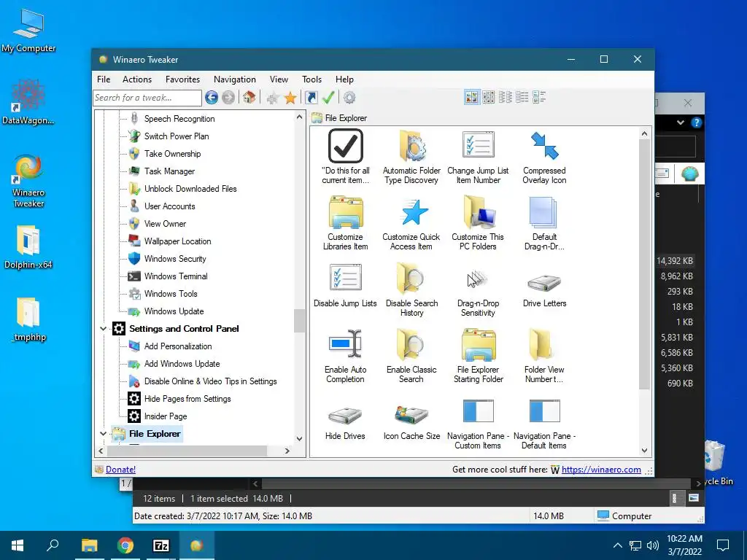Open Customize Libraries Item tweak
747x560 pixels.
345,223
